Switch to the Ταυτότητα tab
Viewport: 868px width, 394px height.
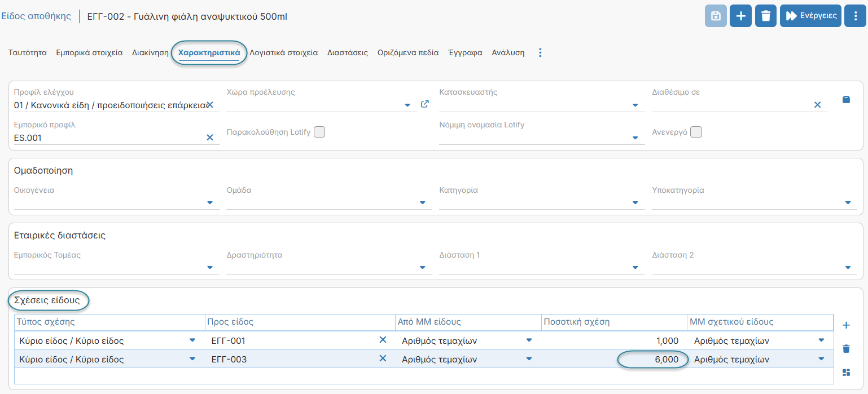click(x=28, y=52)
